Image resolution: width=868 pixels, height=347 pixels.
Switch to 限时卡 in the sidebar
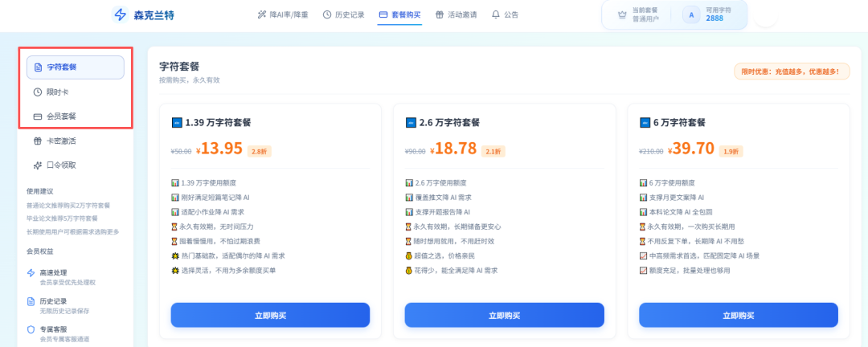coord(76,92)
